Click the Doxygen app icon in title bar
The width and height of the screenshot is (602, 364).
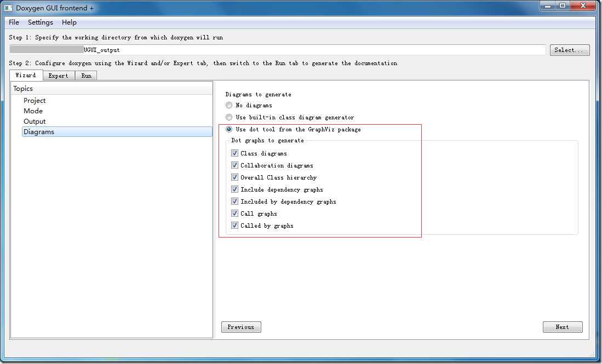point(8,8)
